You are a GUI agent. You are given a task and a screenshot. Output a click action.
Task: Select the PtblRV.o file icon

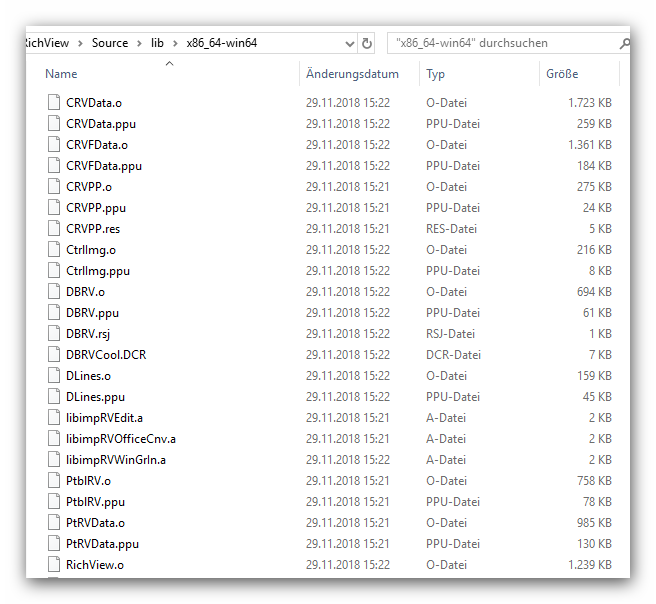coord(54,480)
